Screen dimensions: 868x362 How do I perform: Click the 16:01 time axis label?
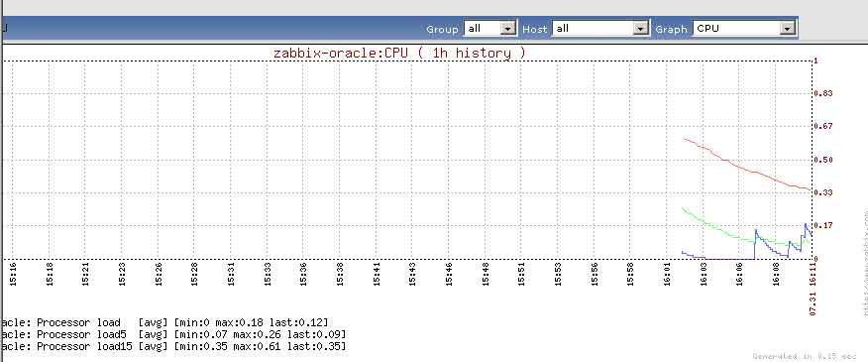pos(667,275)
